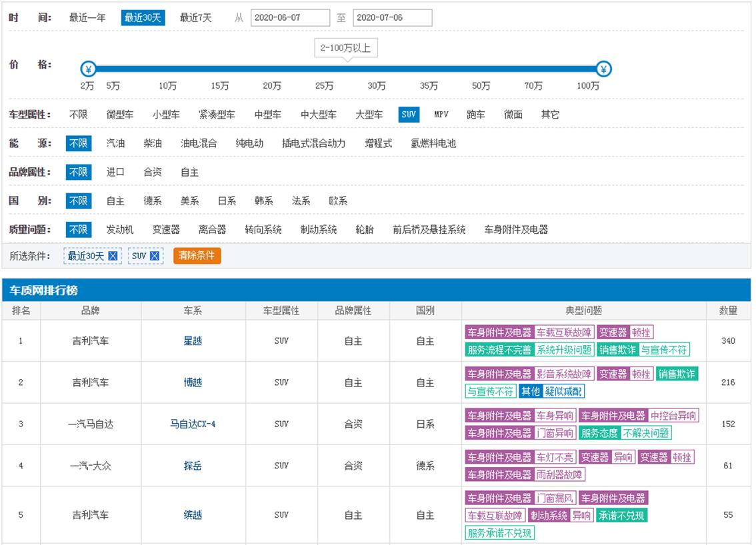Select 不限 under 能源
The height and width of the screenshot is (545, 756).
tap(78, 143)
